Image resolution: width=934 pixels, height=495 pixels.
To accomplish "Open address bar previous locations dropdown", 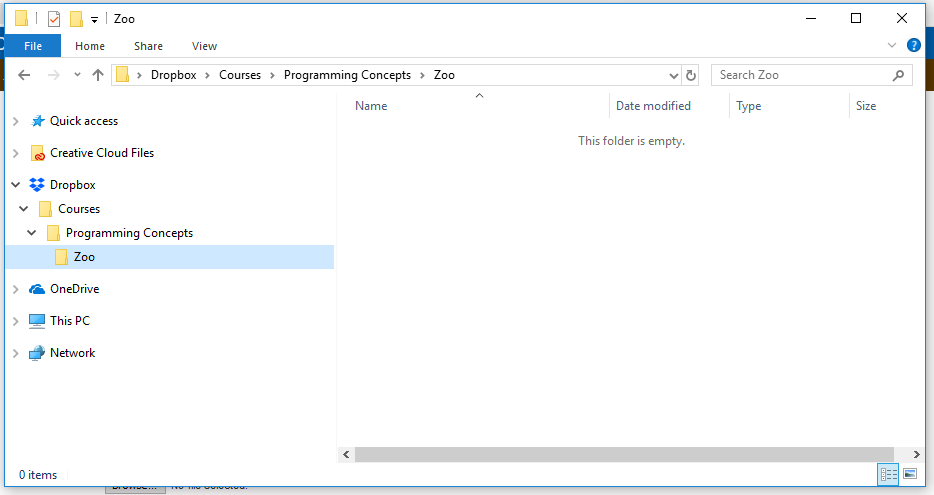I will (x=673, y=75).
